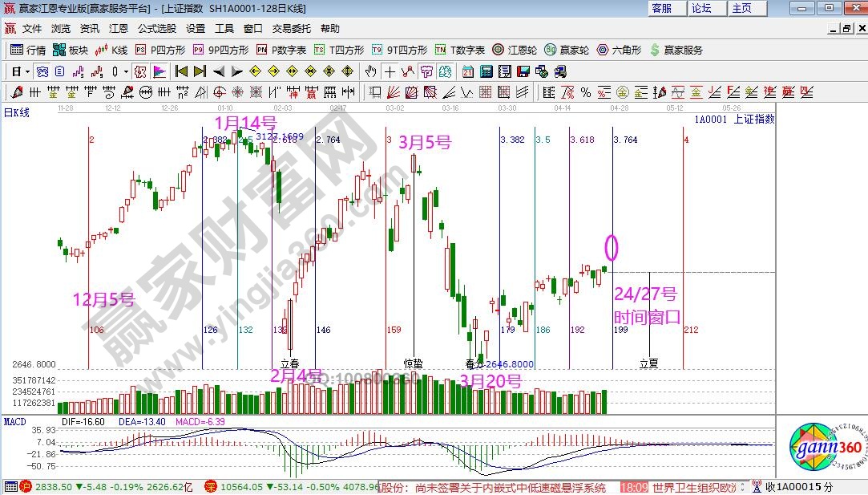This screenshot has width=868, height=495.
Task: Switch to the K线 chart view
Action: [x=111, y=50]
